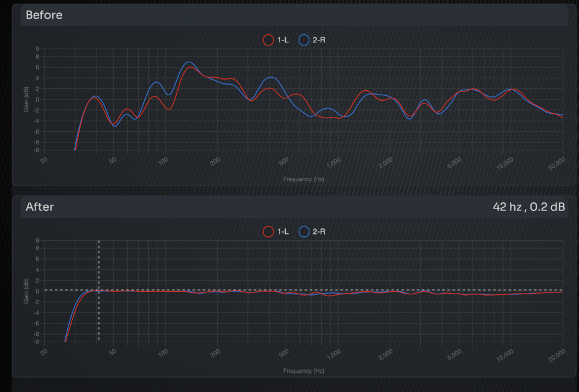Click the 100 frequency tick label under the After chart
The height and width of the screenshot is (392, 579).
(163, 353)
